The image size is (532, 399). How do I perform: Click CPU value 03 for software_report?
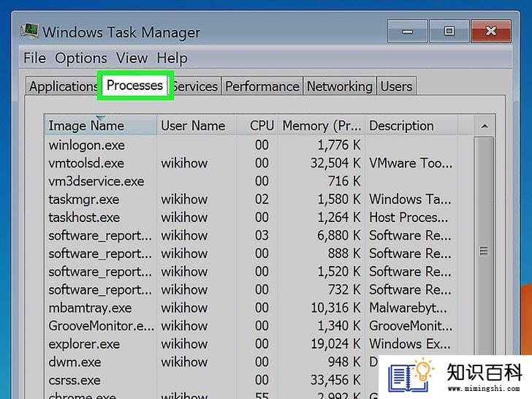(262, 235)
